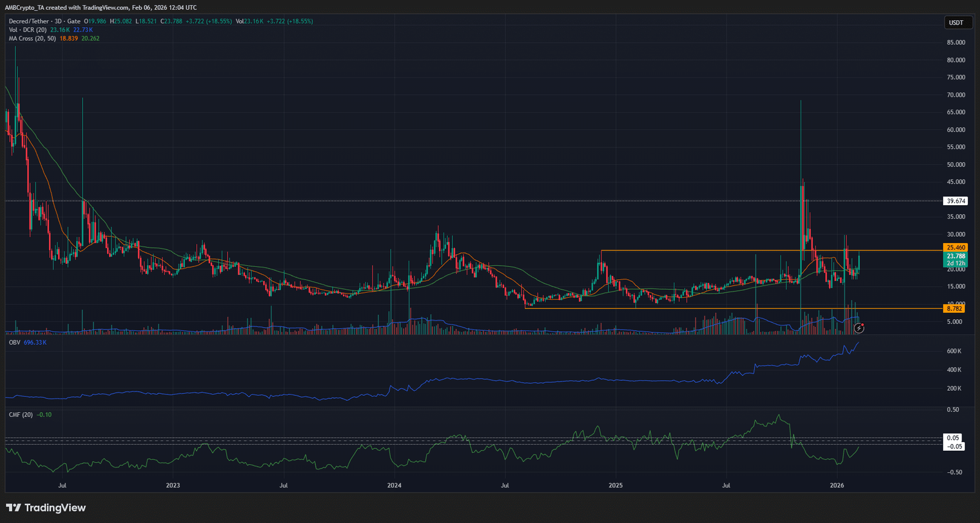Click the 2025 year marker on time axis
Viewport: 980px width, 523px height.
[616, 486]
